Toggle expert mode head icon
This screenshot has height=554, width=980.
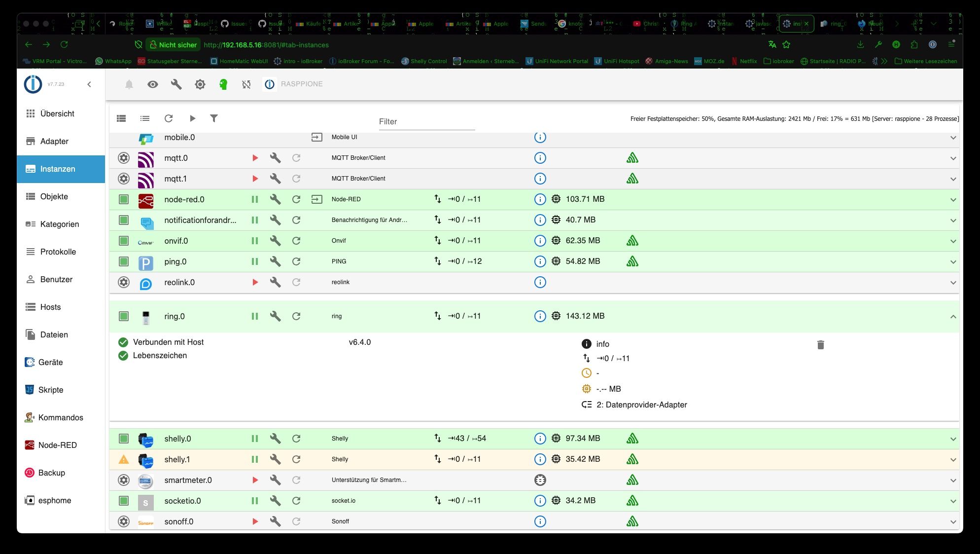pyautogui.click(x=223, y=84)
